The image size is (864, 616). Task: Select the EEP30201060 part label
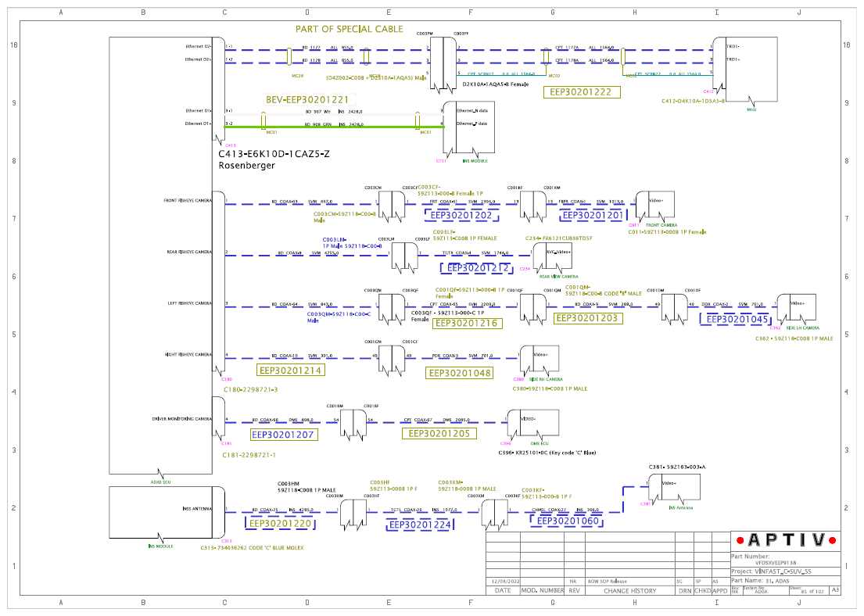(x=567, y=521)
